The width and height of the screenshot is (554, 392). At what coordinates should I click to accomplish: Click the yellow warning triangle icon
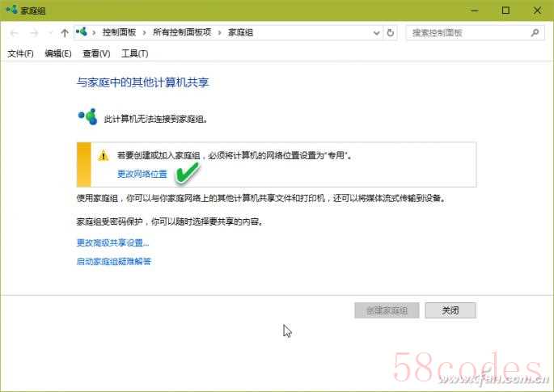click(x=104, y=155)
